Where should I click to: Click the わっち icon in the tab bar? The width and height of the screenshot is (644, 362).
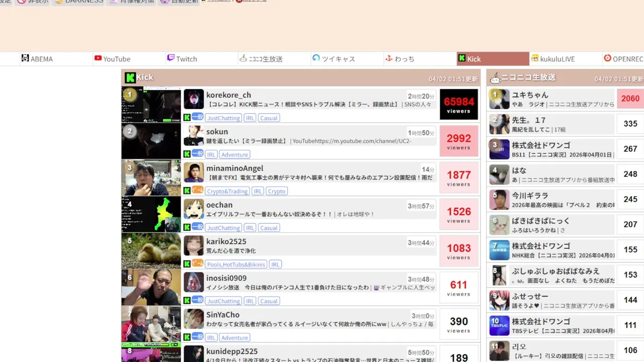pyautogui.click(x=389, y=58)
